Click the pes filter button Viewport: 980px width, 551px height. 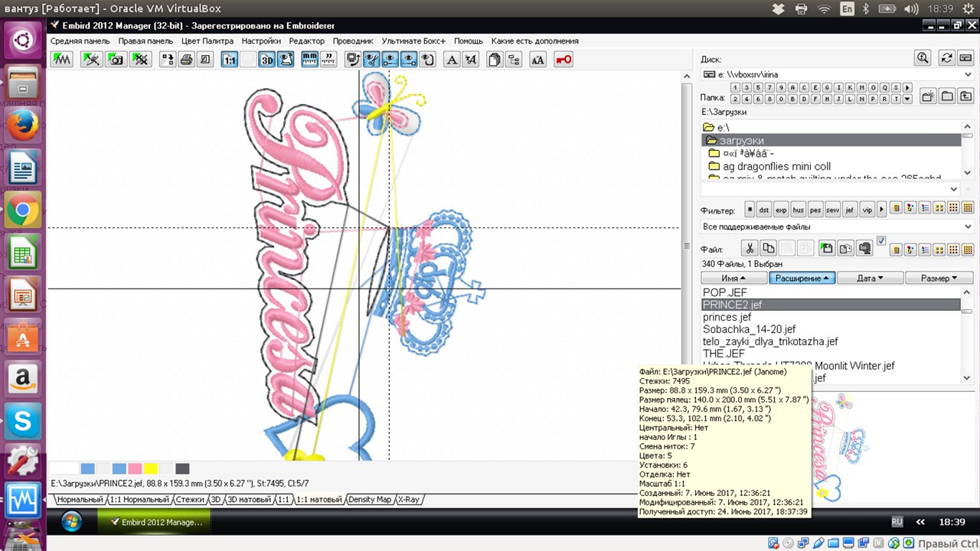815,210
